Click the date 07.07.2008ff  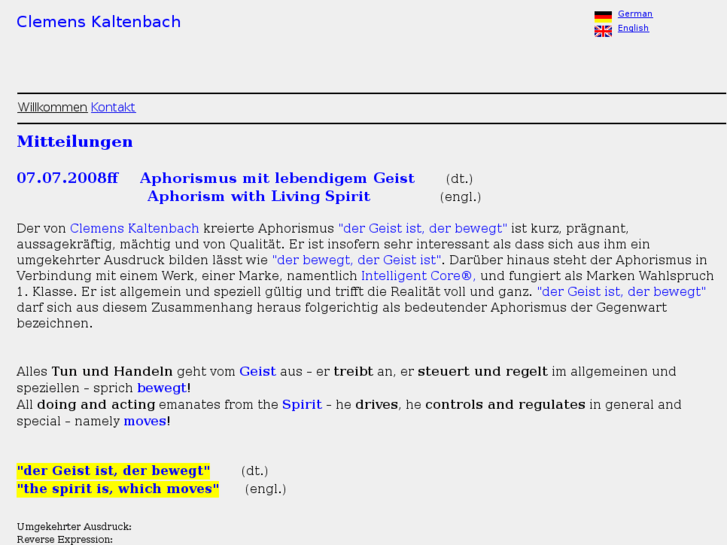pyautogui.click(x=68, y=178)
